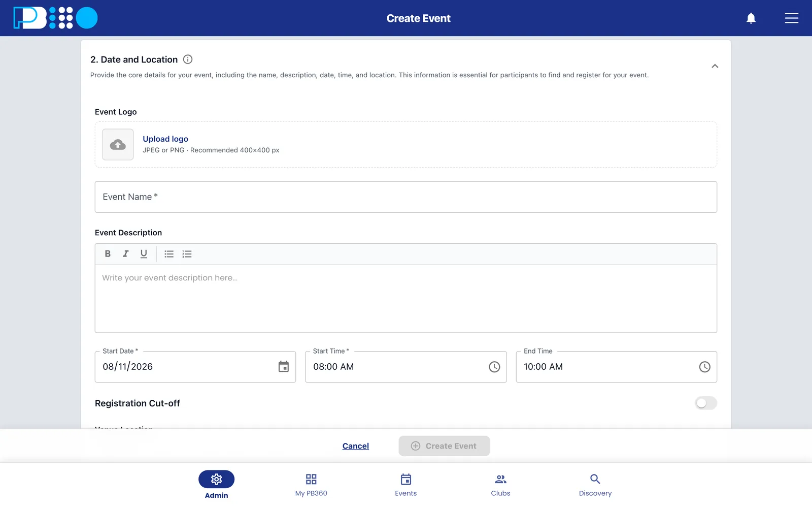
Task: Apply underline formatting in description editor
Action: click(144, 254)
